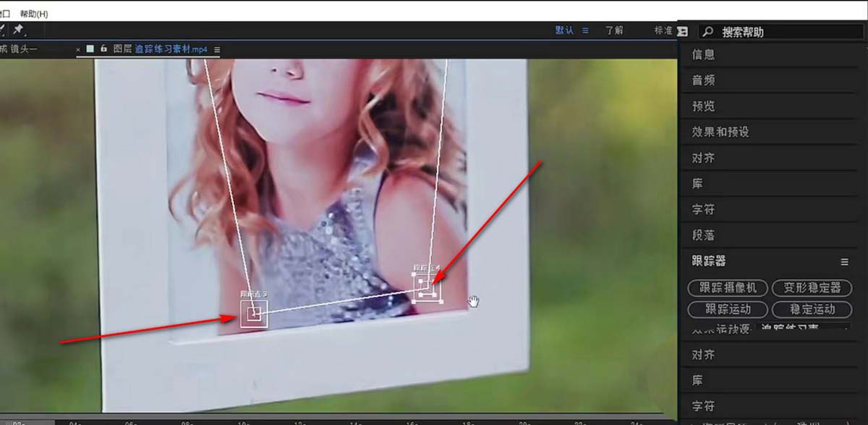Open the motion source dropdown in 跟踪器
This screenshot has height=425, width=868.
[x=803, y=328]
